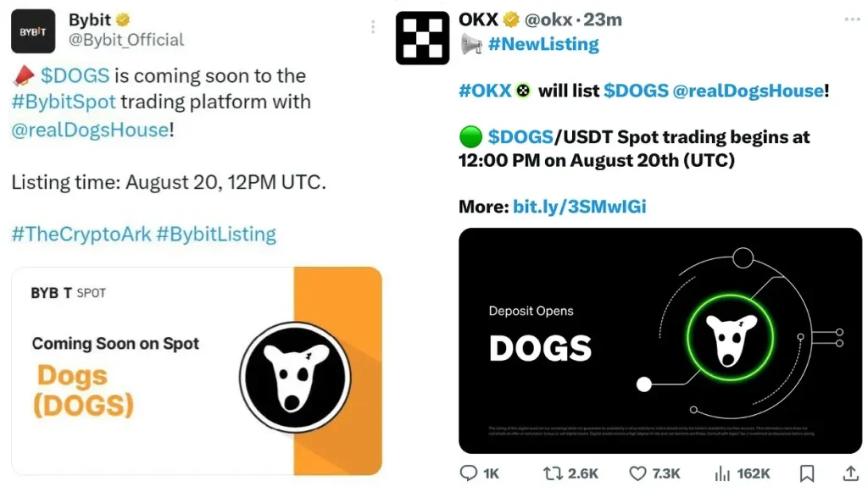Follow the bit.ly/3SMwIGi link

click(579, 206)
